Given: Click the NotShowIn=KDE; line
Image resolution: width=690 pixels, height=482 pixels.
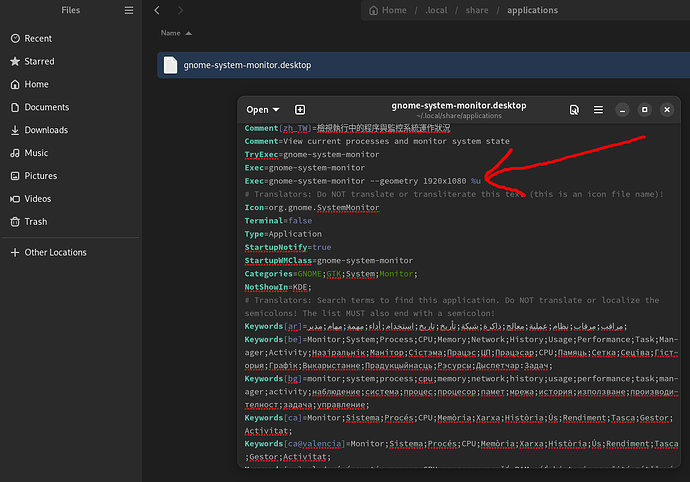Looking at the screenshot, I should click(278, 287).
